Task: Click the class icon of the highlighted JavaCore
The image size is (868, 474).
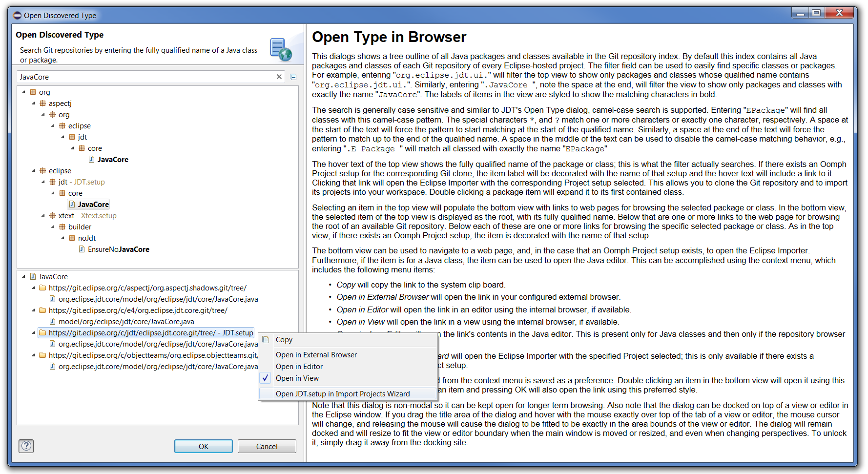Action: tap(72, 204)
